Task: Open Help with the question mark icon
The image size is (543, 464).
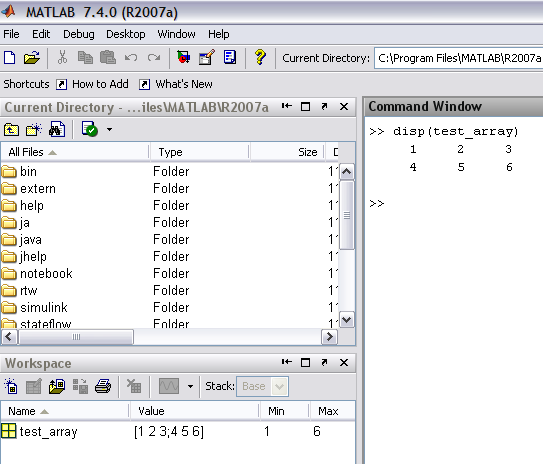Action: [x=260, y=57]
